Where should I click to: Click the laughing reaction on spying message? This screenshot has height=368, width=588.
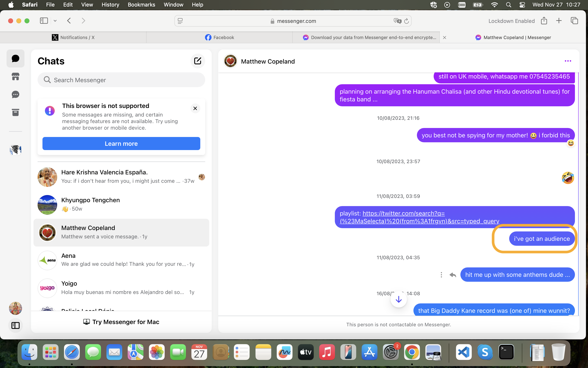(571, 143)
